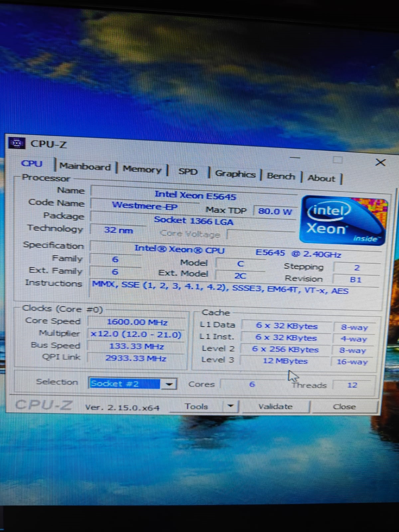Click the L1 Data 6 x 32 KBytes value

coord(287,326)
